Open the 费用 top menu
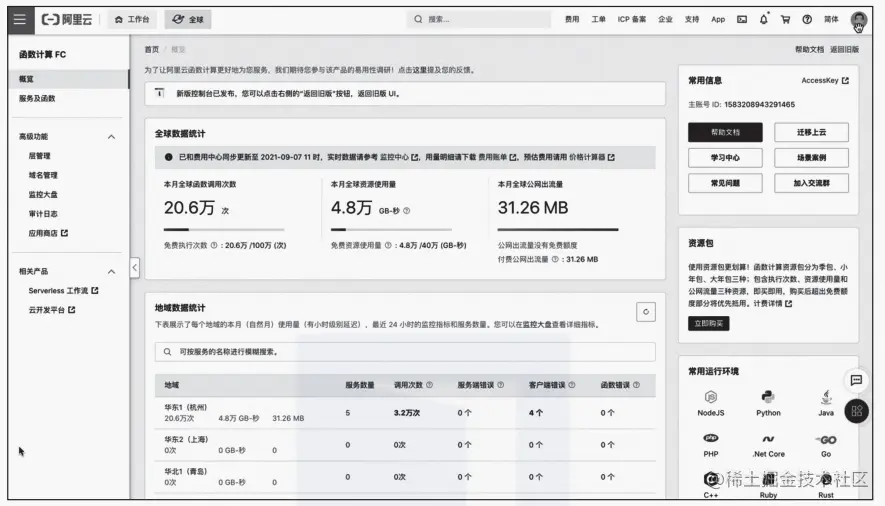 click(x=572, y=19)
